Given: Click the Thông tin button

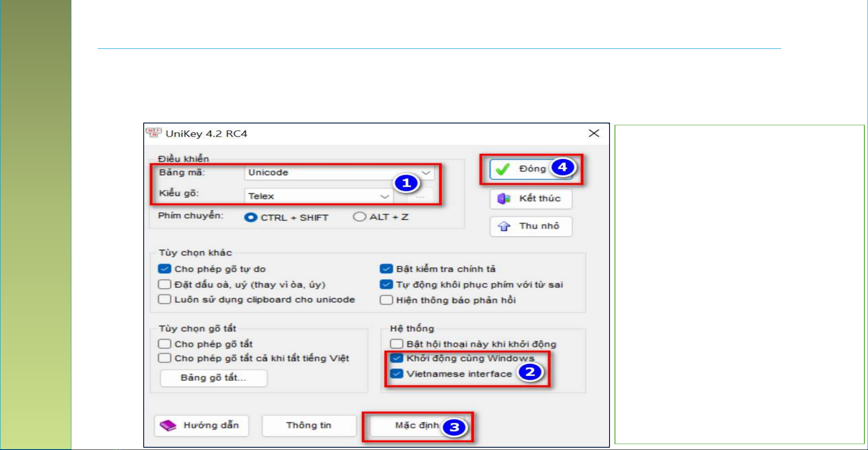Looking at the screenshot, I should point(309,426).
